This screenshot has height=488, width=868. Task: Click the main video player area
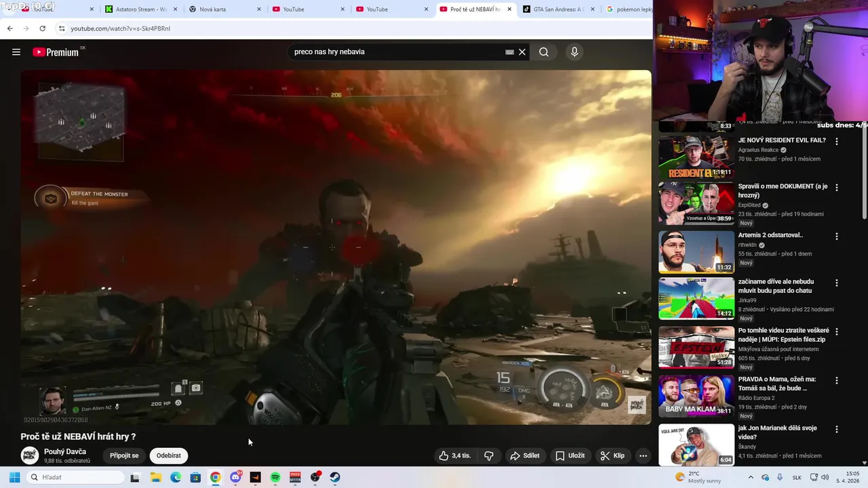[336, 247]
